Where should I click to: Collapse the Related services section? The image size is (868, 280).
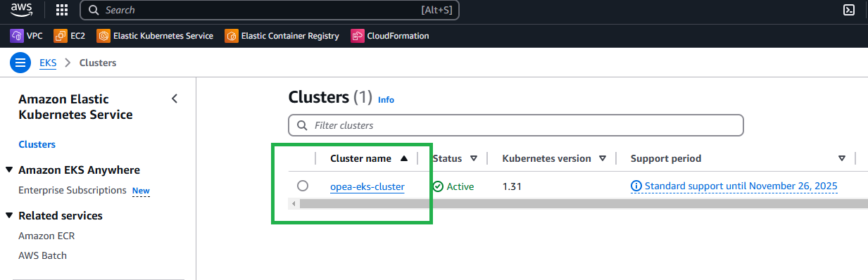pyautogui.click(x=9, y=216)
